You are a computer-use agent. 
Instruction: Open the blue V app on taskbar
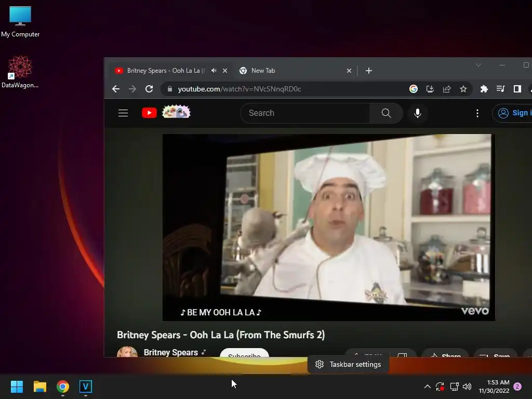coord(86,387)
